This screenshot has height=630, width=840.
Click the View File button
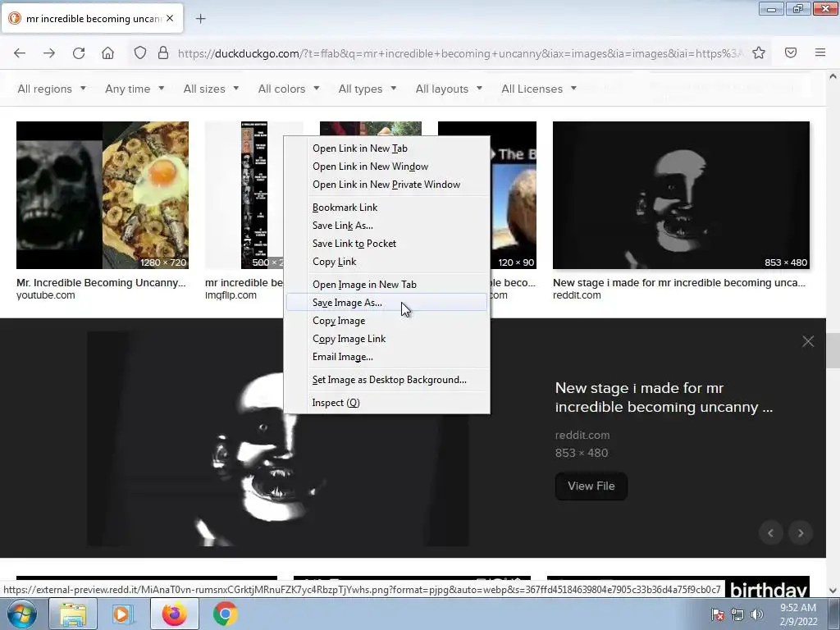591,486
